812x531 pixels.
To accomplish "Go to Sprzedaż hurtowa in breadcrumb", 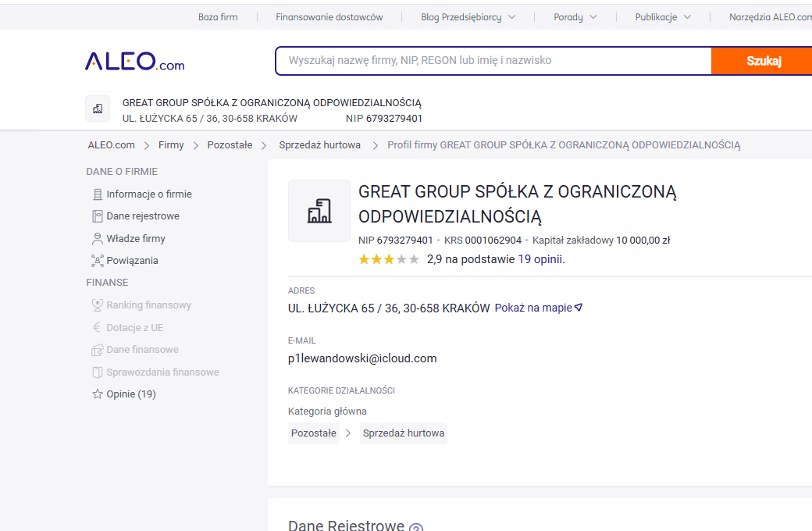I will (x=319, y=145).
